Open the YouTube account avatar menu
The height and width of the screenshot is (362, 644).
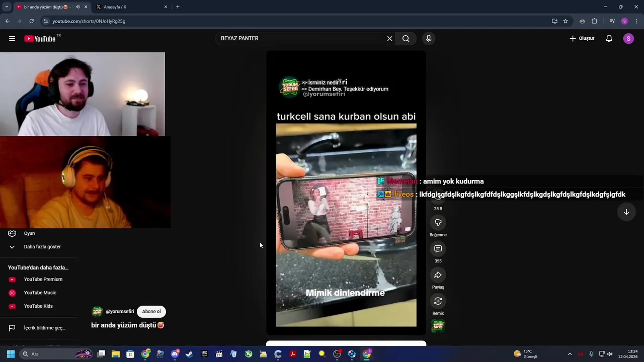point(628,39)
